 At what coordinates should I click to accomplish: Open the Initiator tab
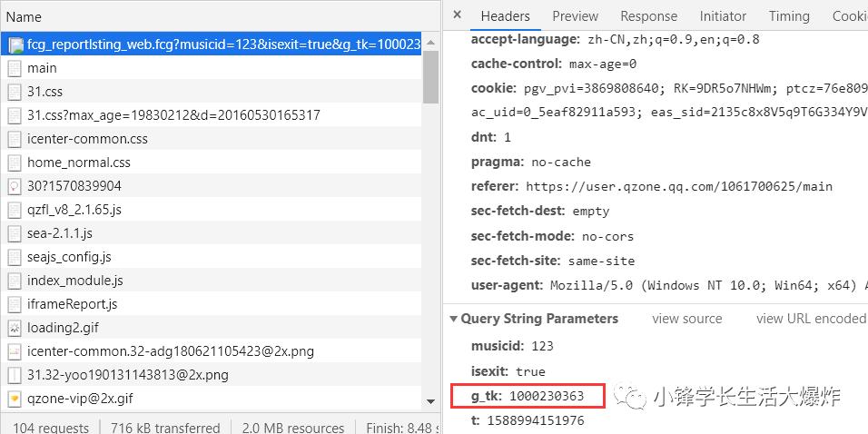723,16
